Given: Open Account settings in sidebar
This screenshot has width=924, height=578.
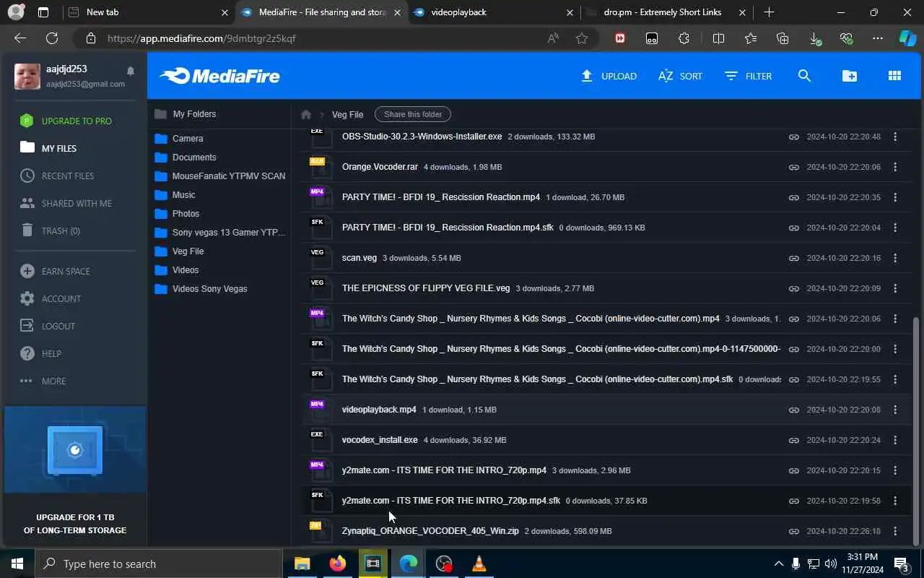Looking at the screenshot, I should point(51,298).
